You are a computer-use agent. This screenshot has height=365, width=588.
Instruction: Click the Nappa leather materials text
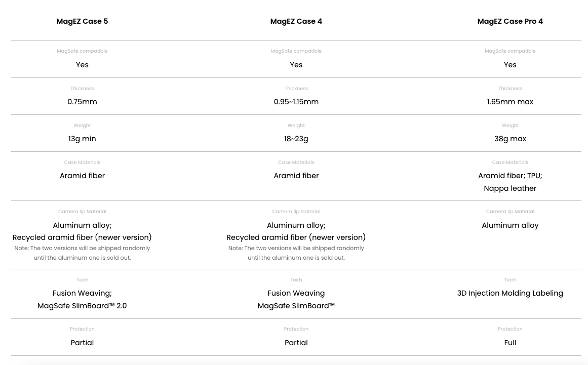pyautogui.click(x=510, y=188)
